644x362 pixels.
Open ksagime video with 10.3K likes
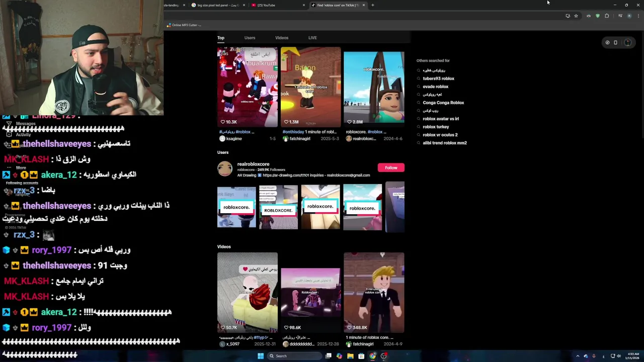[x=247, y=87]
